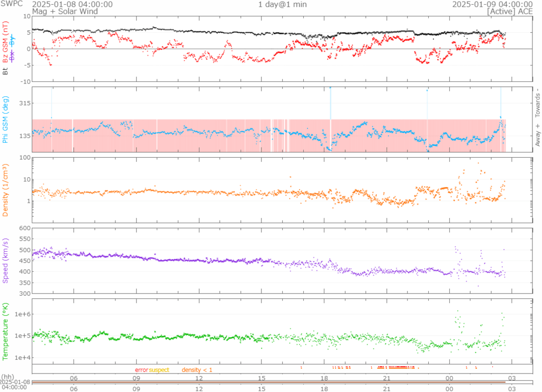The height and width of the screenshot is (392, 542).
Task: Click the brown time range bar
Action: pos(268,382)
